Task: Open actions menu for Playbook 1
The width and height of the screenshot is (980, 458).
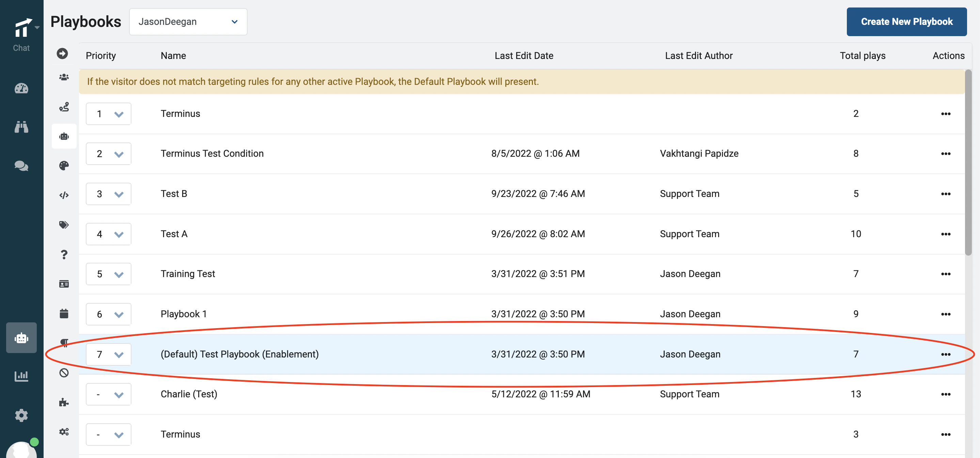Action: pyautogui.click(x=946, y=314)
